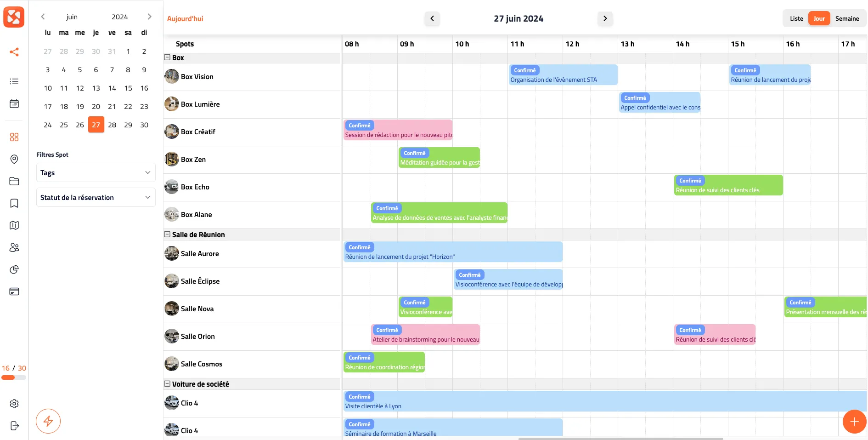Expand the Tags filter dropdown

pyautogui.click(x=95, y=172)
